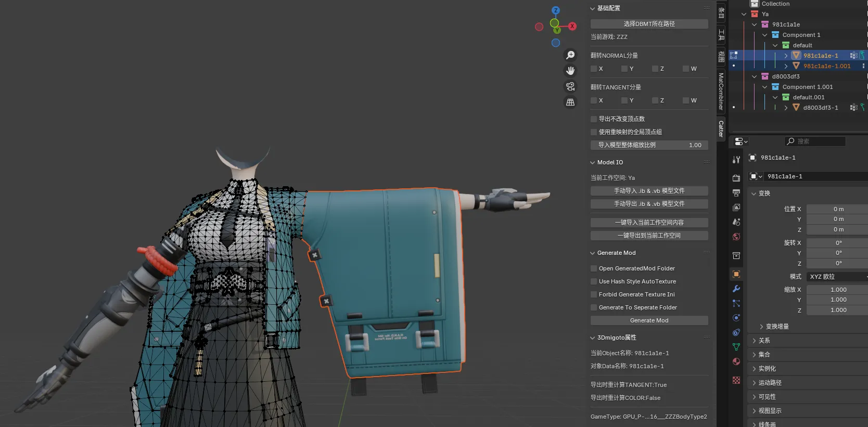
Task: Open the Object Data mesh tab icon
Action: click(x=736, y=347)
